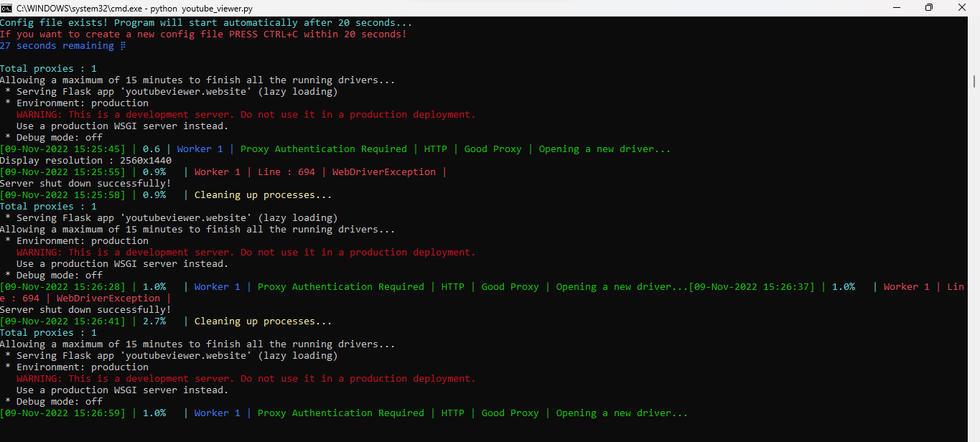Minimize the command prompt window
The image size is (980, 442).
tap(896, 8)
